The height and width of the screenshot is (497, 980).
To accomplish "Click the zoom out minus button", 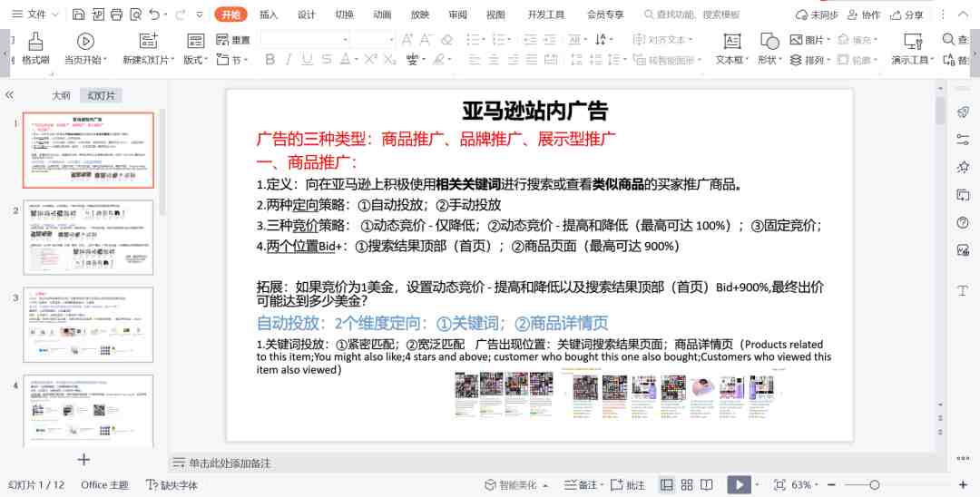I will (x=831, y=484).
